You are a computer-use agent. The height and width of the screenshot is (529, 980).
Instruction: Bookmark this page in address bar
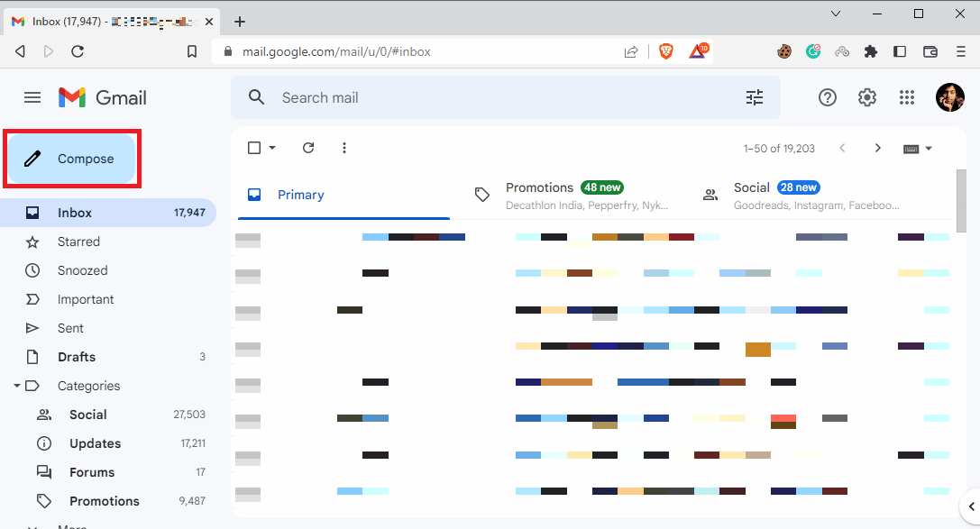pyautogui.click(x=192, y=51)
